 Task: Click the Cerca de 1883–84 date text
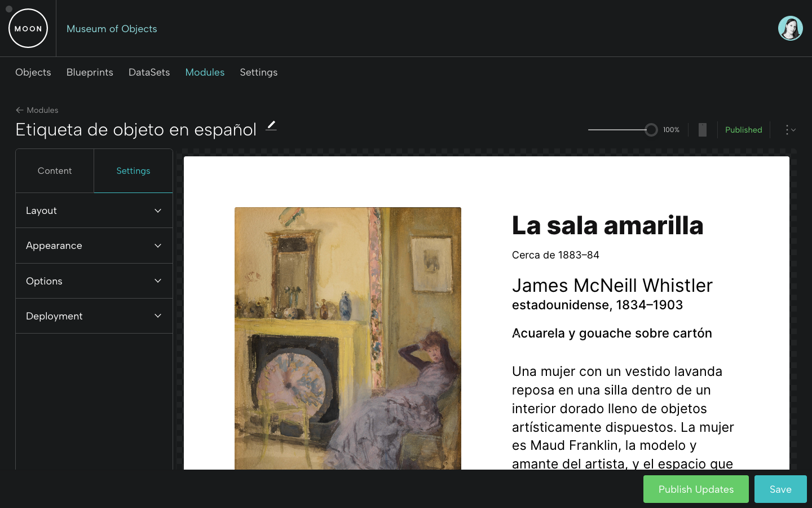tap(555, 255)
